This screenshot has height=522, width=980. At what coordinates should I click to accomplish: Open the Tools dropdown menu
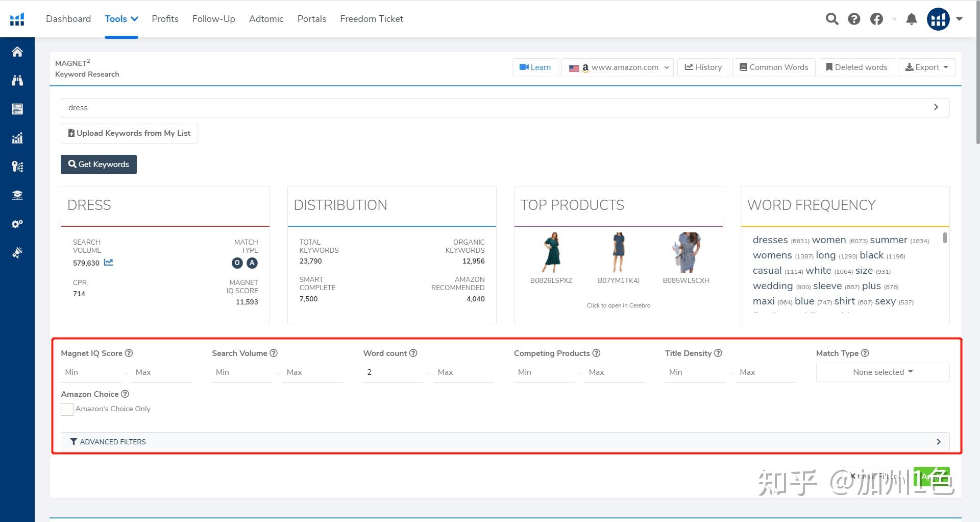point(121,19)
